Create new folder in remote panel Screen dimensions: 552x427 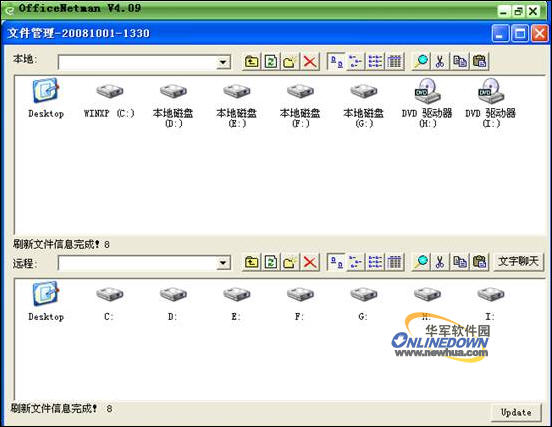[x=290, y=262]
